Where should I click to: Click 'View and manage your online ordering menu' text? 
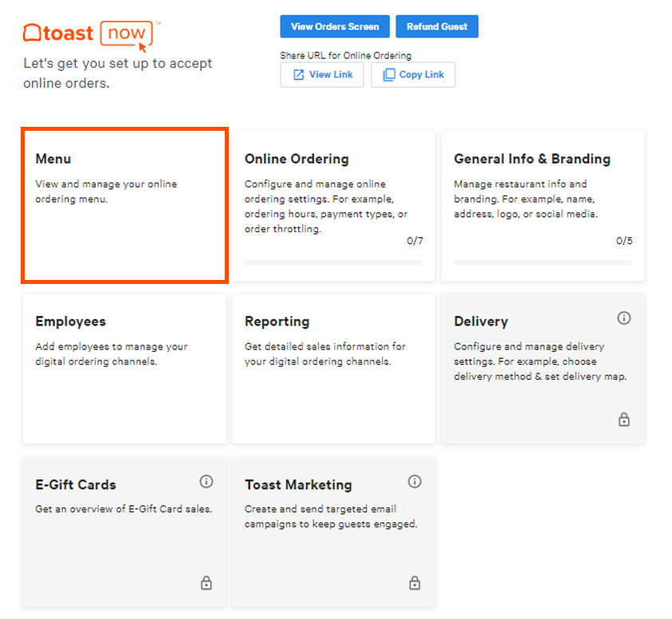tap(106, 191)
